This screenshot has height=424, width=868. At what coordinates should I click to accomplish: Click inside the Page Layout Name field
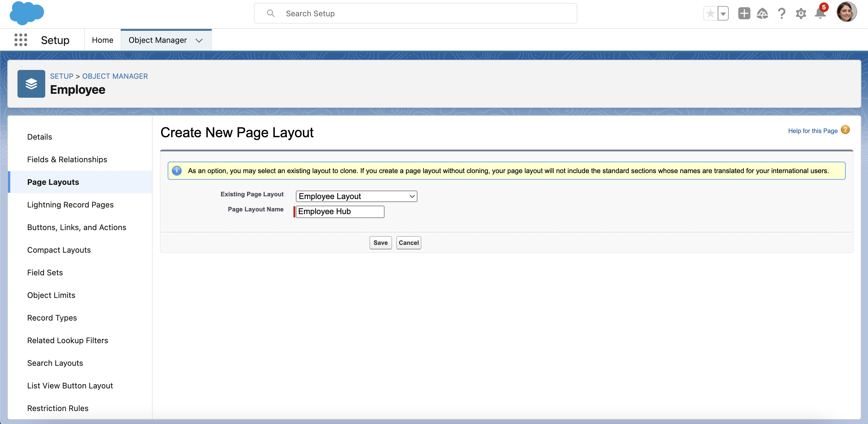click(339, 211)
